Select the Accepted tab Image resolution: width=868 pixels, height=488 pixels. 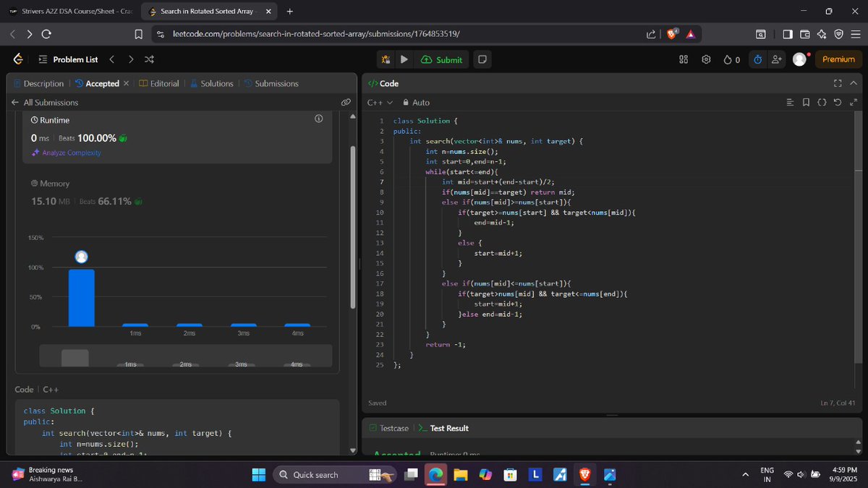(x=97, y=84)
